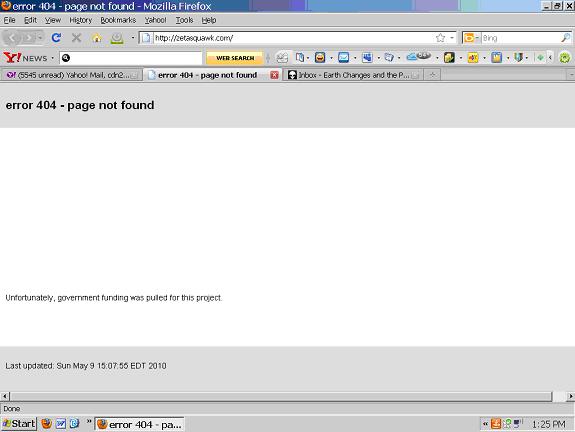Open the Yahoo messenger smiley face icon
Screen dimensions: 575x432
pos(320,57)
